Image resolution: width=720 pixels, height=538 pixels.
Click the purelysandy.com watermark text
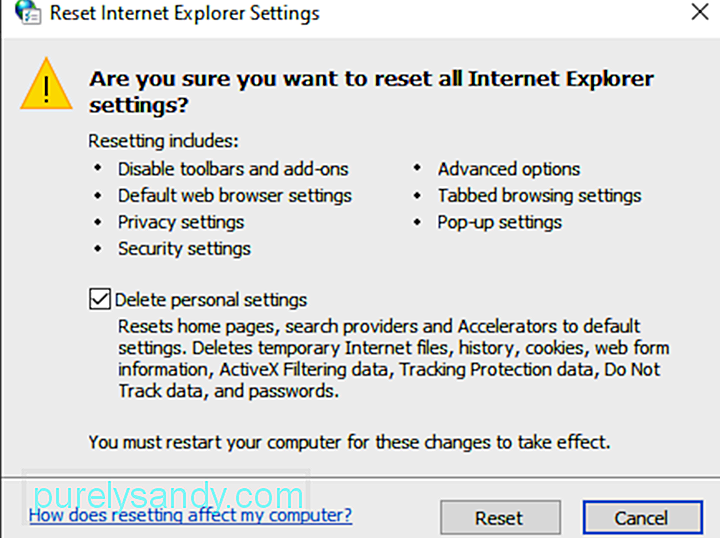coord(169,495)
